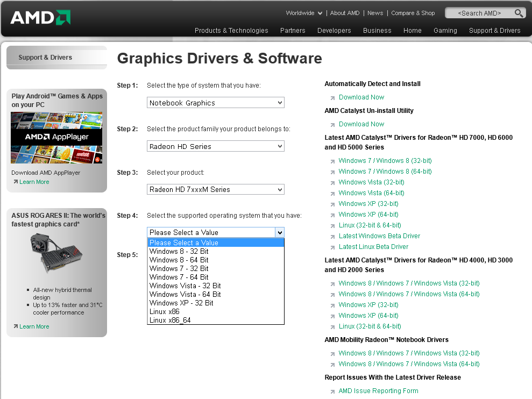Open the Radeon HD Series family dropdown
The image size is (532, 399).
216,146
